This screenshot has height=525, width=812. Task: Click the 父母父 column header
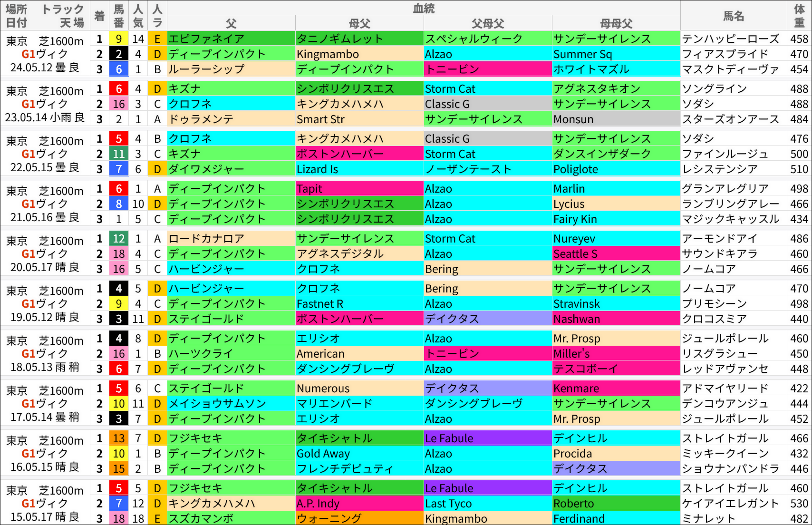click(x=488, y=23)
